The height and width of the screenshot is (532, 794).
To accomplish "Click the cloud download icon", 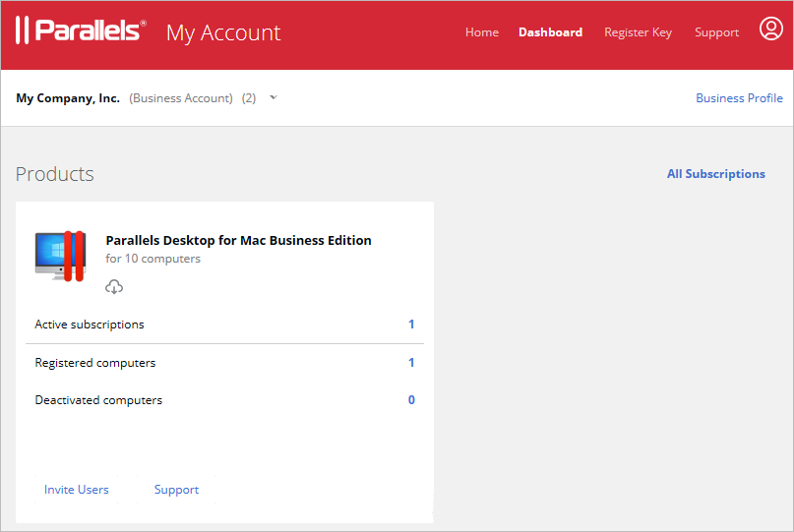I will tap(114, 287).
